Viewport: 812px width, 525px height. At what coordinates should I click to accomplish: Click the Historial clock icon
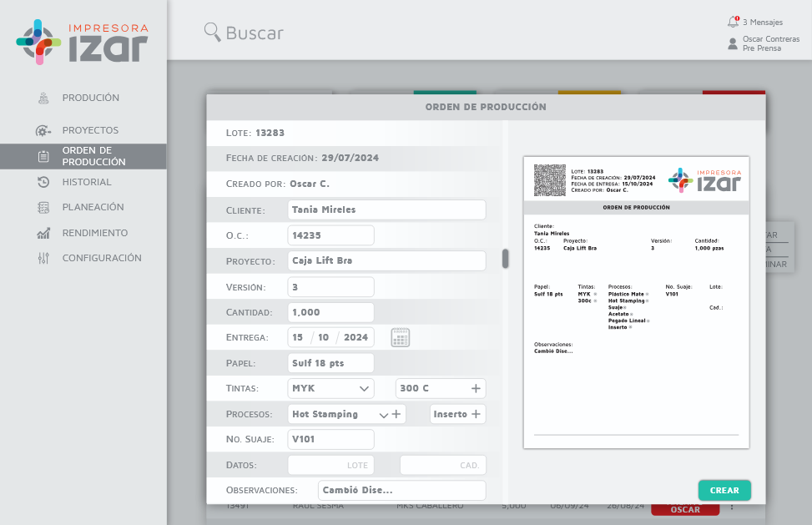[x=43, y=182]
